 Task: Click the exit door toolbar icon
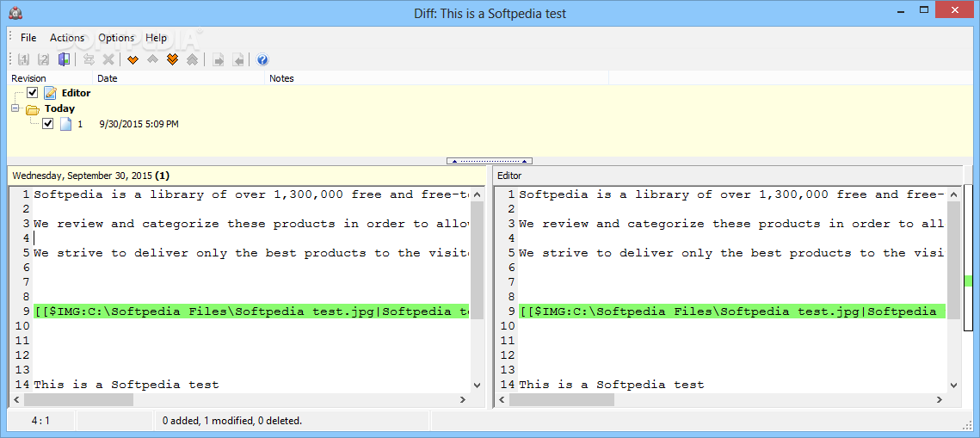click(x=63, y=60)
